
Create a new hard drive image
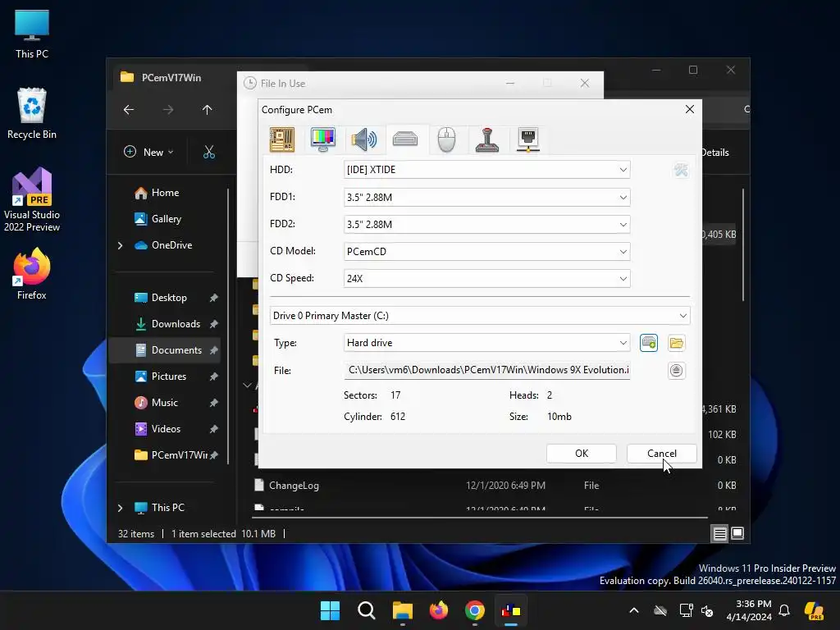pyautogui.click(x=649, y=343)
